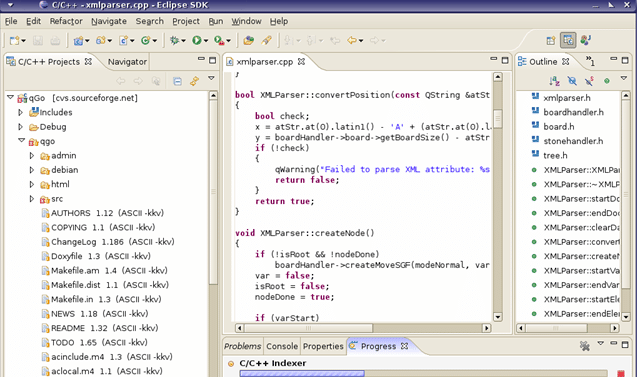The height and width of the screenshot is (377, 637).
Task: Show hidden tabs list next to Outline
Action: pyautogui.click(x=590, y=61)
